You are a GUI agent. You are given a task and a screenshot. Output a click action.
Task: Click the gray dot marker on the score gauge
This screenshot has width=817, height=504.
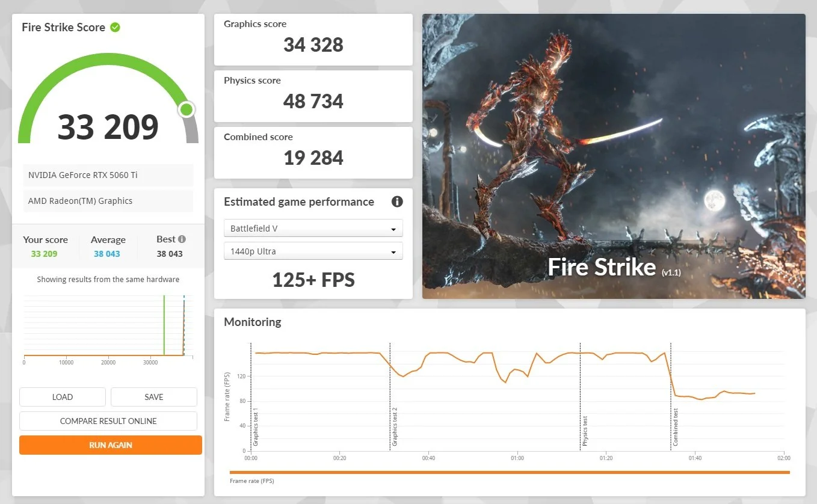click(x=186, y=109)
